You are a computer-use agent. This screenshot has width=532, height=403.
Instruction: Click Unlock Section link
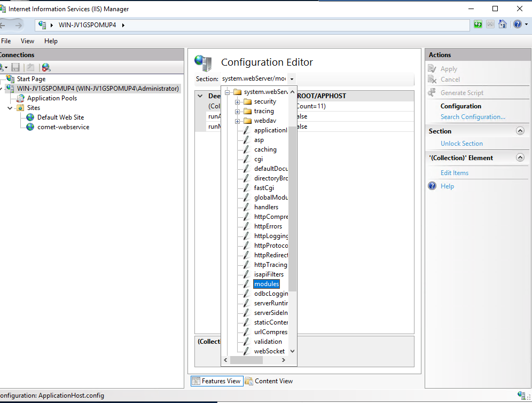coord(461,144)
